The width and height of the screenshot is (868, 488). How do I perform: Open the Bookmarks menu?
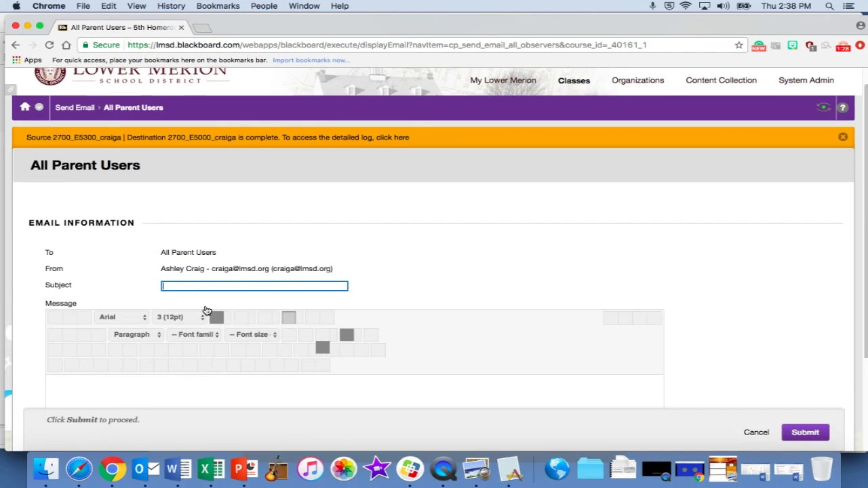pos(218,6)
